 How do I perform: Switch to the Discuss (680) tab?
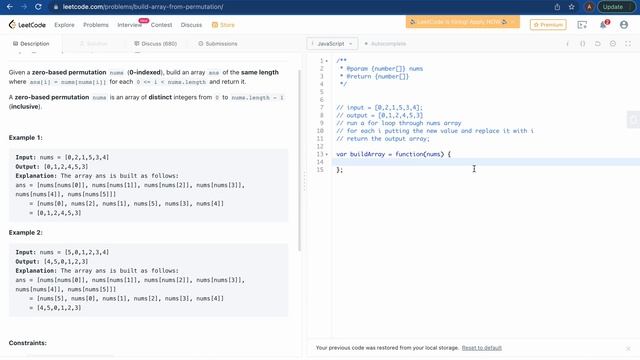pyautogui.click(x=156, y=44)
